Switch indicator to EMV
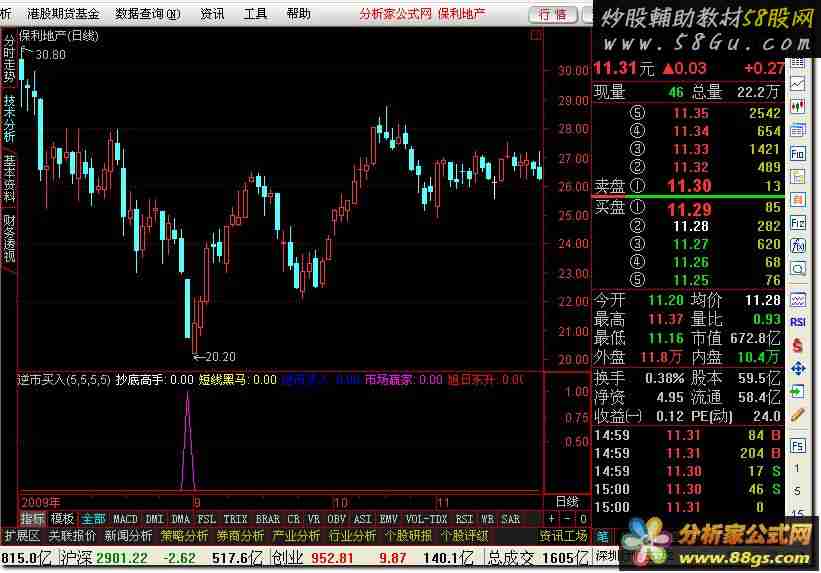821x573 pixels. (389, 519)
